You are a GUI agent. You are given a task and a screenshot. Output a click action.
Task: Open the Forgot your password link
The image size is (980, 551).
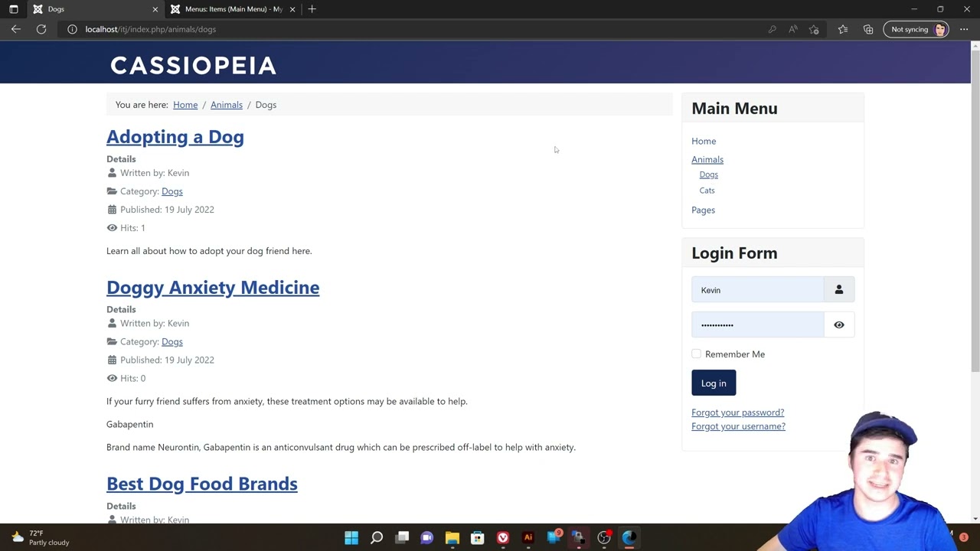click(x=737, y=412)
